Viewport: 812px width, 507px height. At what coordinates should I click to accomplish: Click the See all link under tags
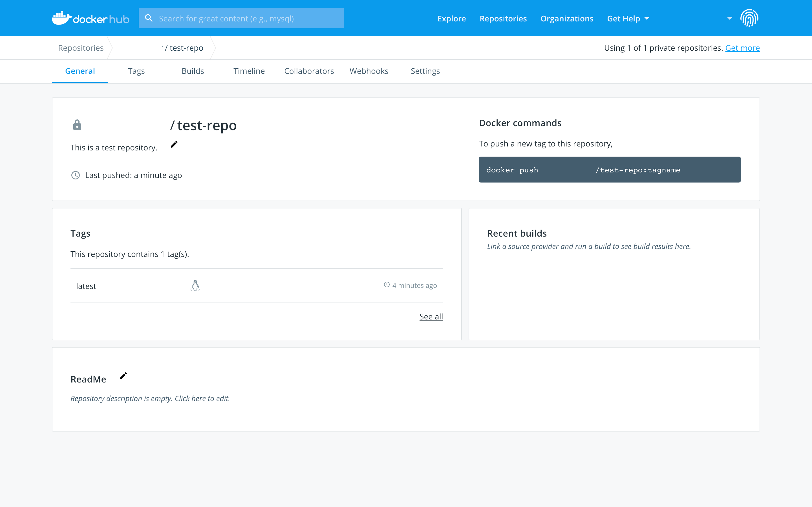click(x=431, y=316)
